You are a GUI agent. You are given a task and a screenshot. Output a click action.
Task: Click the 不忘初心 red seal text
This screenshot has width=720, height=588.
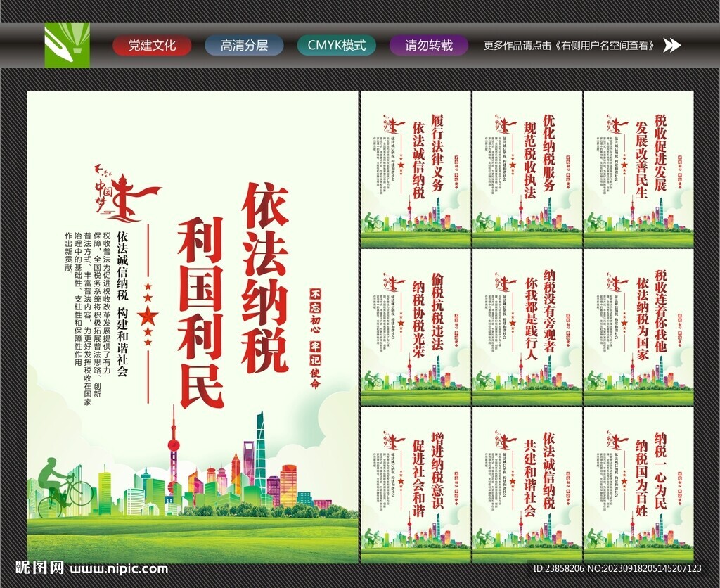click(x=316, y=312)
